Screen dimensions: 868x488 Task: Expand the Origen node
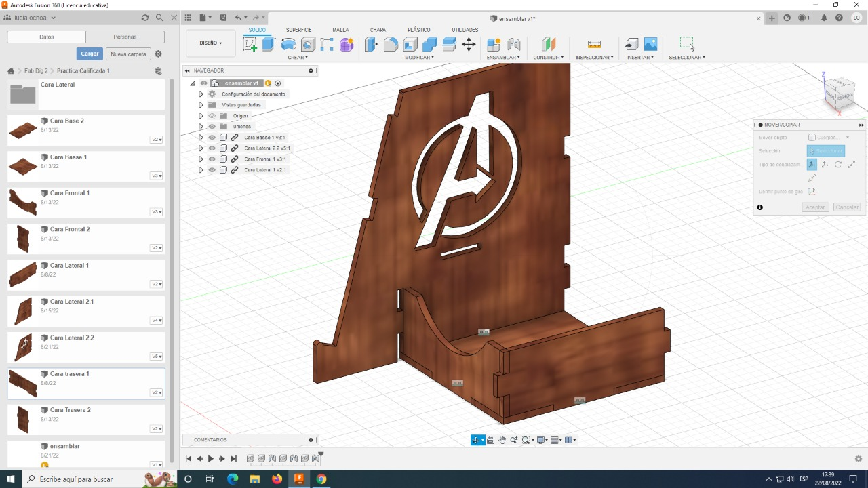[x=201, y=116]
